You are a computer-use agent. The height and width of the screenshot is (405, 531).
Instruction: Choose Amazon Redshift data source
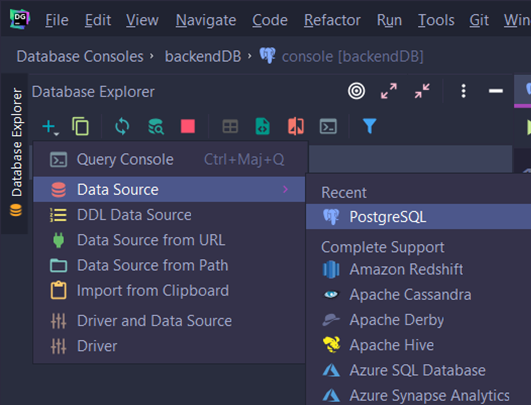tap(419, 270)
